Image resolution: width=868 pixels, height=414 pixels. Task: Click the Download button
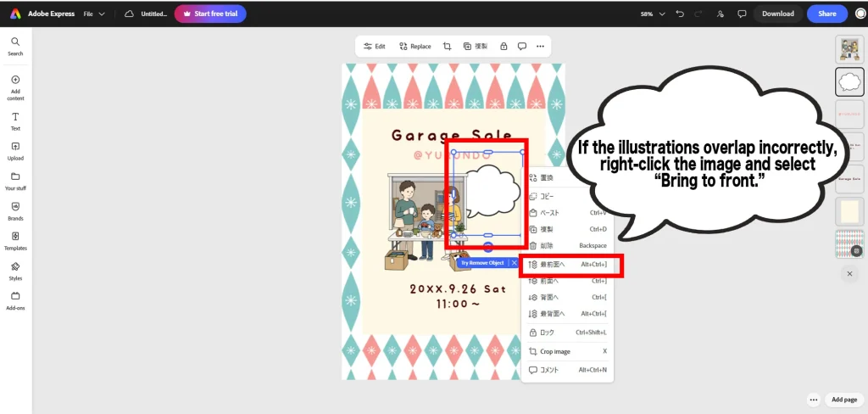778,14
